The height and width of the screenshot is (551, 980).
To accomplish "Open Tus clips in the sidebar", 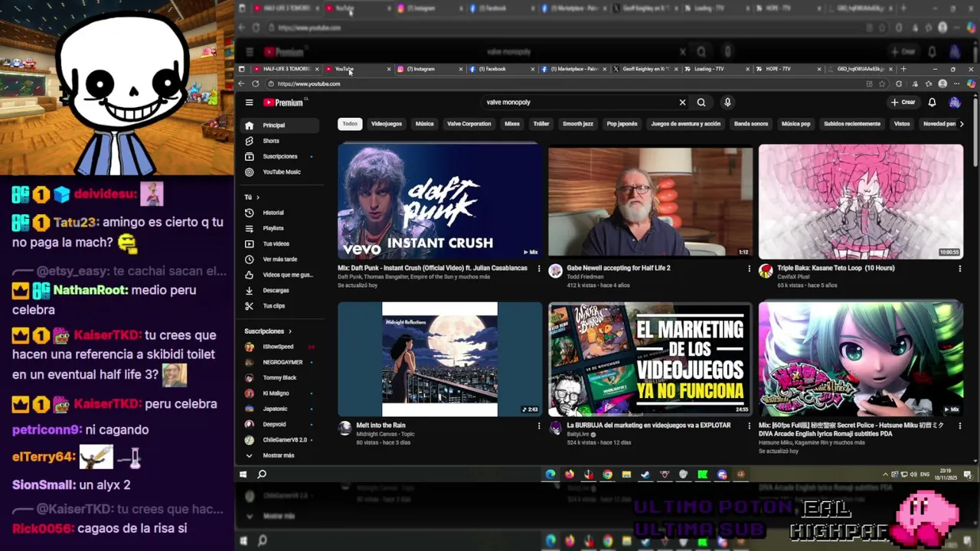I will point(279,306).
